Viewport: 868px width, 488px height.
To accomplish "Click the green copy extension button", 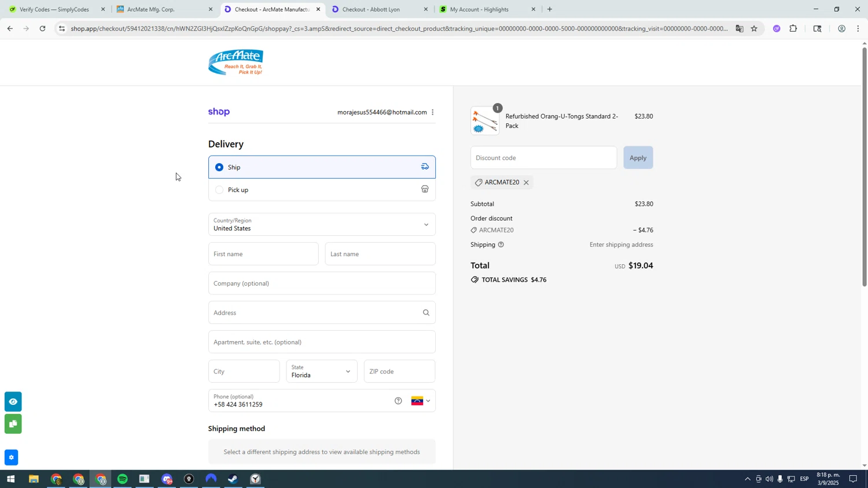I will click(x=13, y=424).
